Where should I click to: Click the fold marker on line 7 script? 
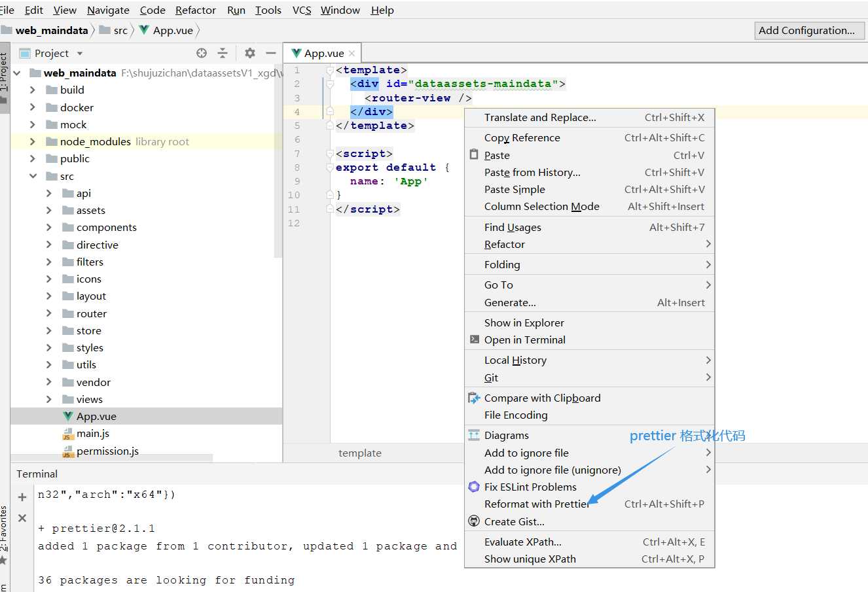[330, 154]
